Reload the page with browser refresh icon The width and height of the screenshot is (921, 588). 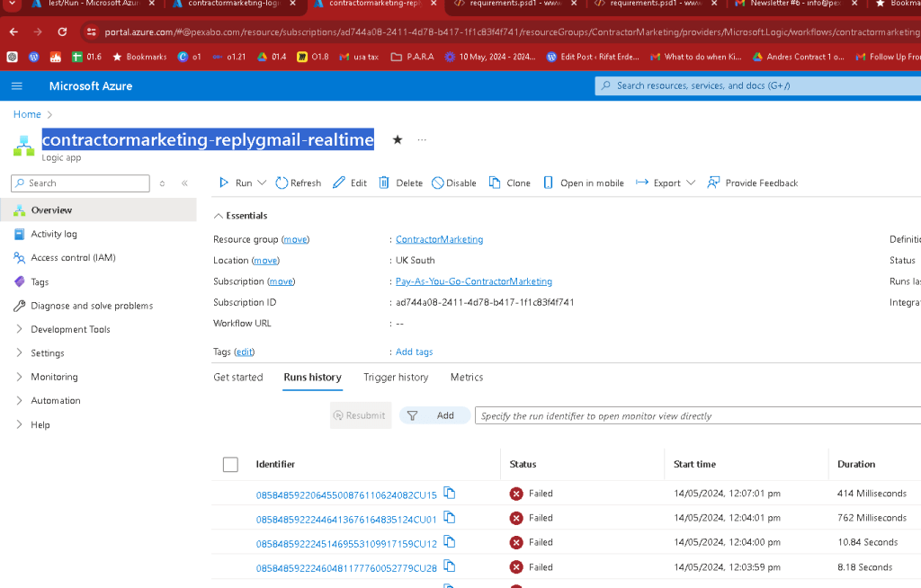click(x=62, y=31)
